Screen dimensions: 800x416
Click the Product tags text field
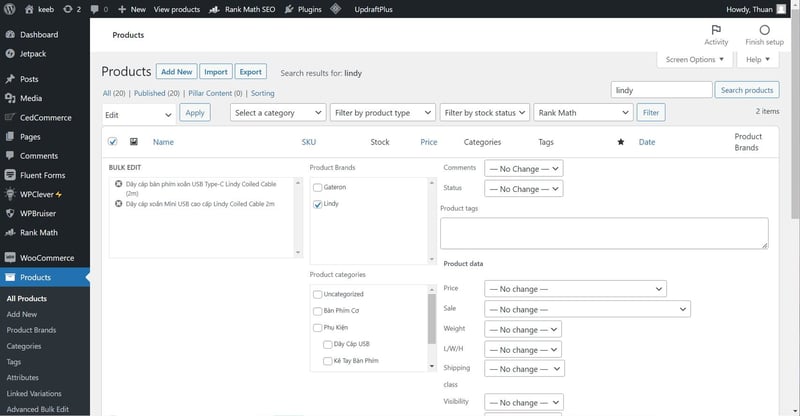coord(604,233)
